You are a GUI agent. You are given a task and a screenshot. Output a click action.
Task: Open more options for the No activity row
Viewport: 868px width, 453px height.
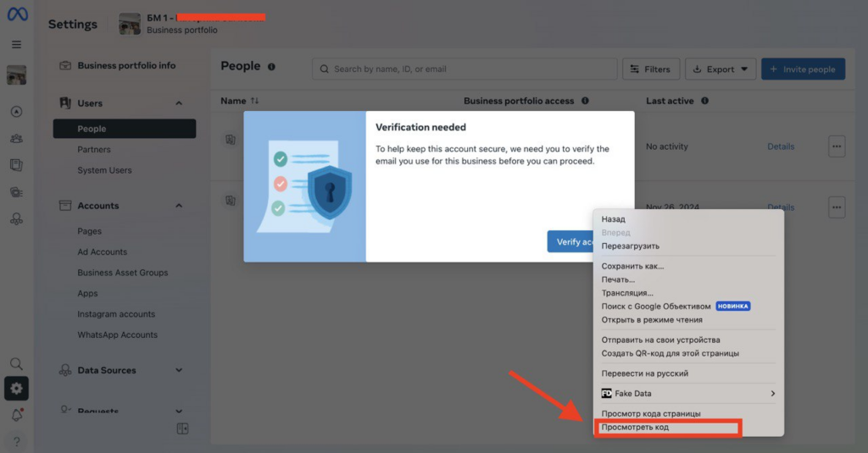pyautogui.click(x=837, y=146)
